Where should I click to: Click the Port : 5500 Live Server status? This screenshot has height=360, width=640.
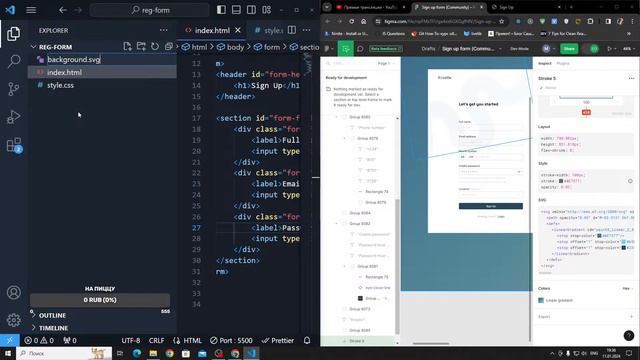[x=231, y=340]
